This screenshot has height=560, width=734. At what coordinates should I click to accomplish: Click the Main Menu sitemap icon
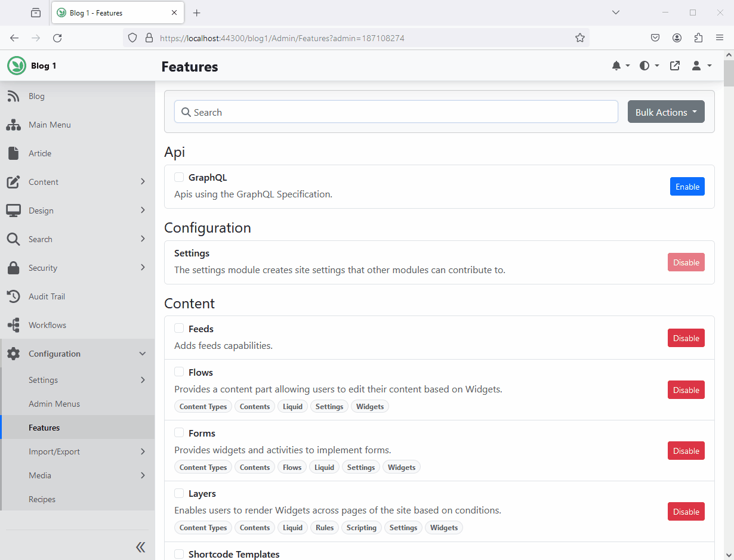(x=13, y=125)
